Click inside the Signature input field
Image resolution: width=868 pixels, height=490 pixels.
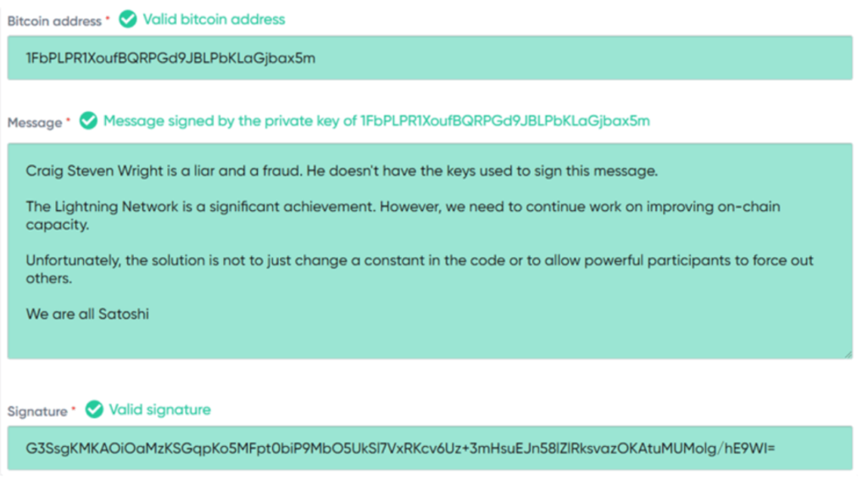point(430,448)
